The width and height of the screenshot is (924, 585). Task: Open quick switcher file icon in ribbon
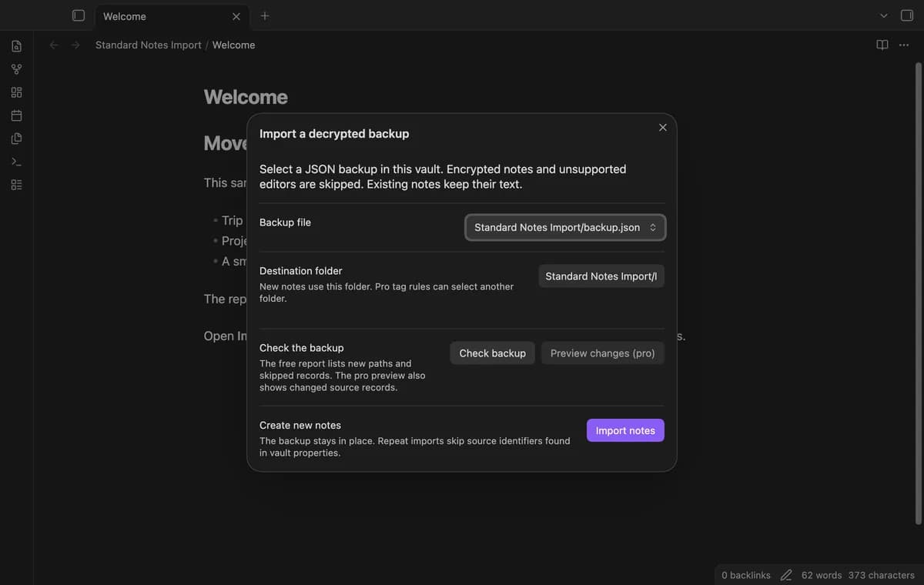[x=16, y=46]
